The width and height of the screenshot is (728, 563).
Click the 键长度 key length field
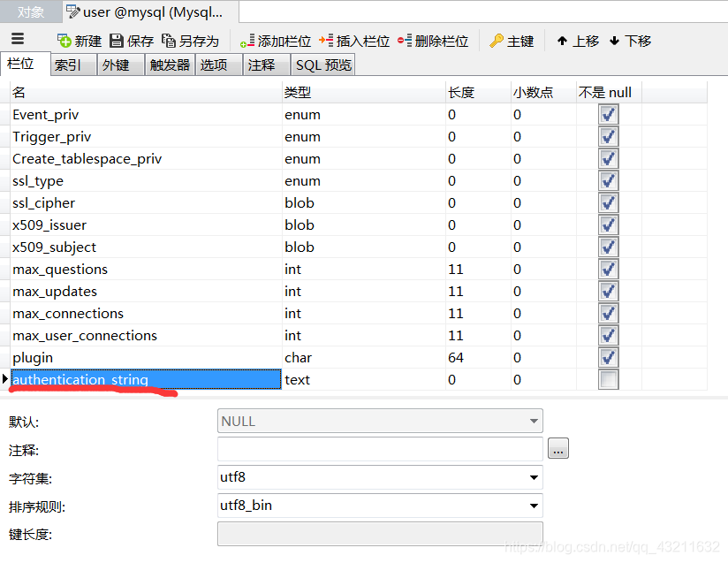(380, 534)
